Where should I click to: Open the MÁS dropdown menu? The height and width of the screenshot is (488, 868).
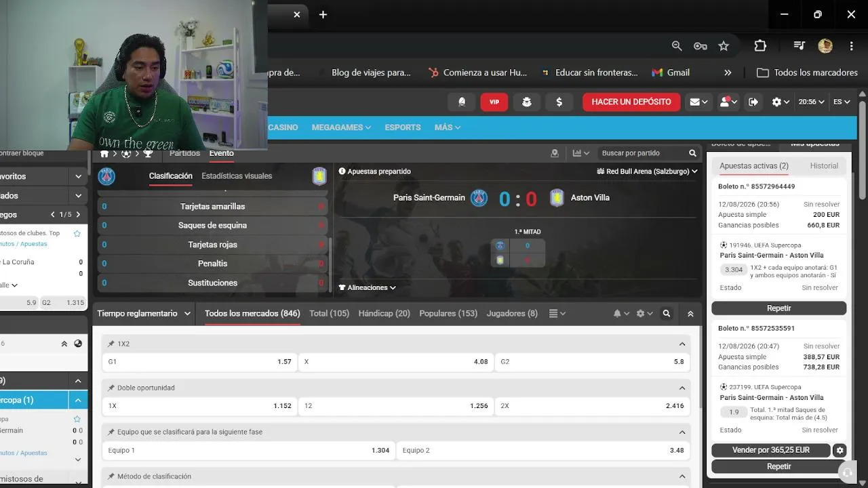[x=448, y=127]
